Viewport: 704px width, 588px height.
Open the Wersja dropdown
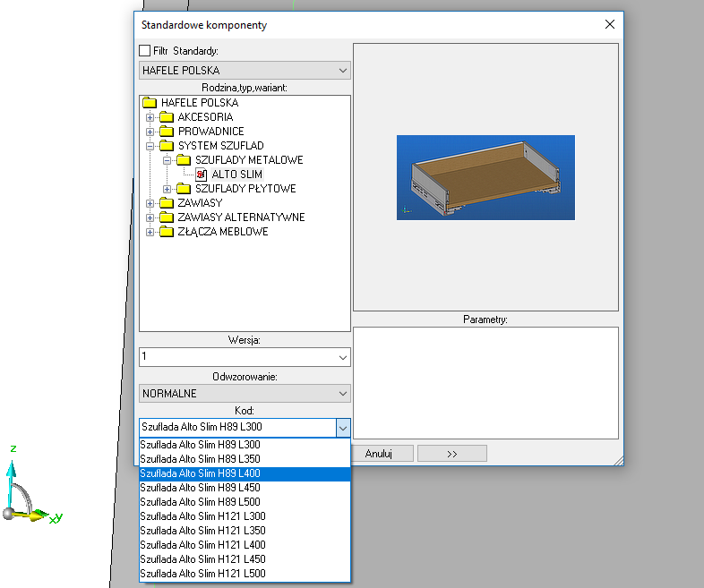coord(245,357)
